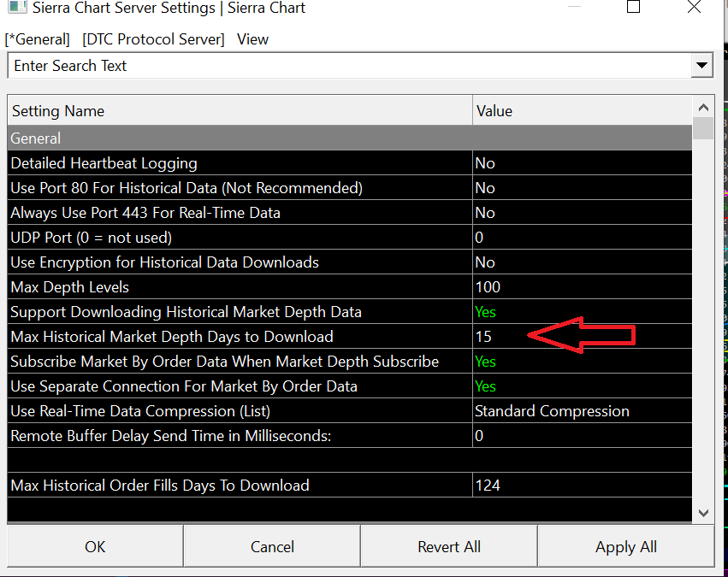Click the scrollbar down arrow
This screenshot has height=577, width=728.
pos(703,513)
